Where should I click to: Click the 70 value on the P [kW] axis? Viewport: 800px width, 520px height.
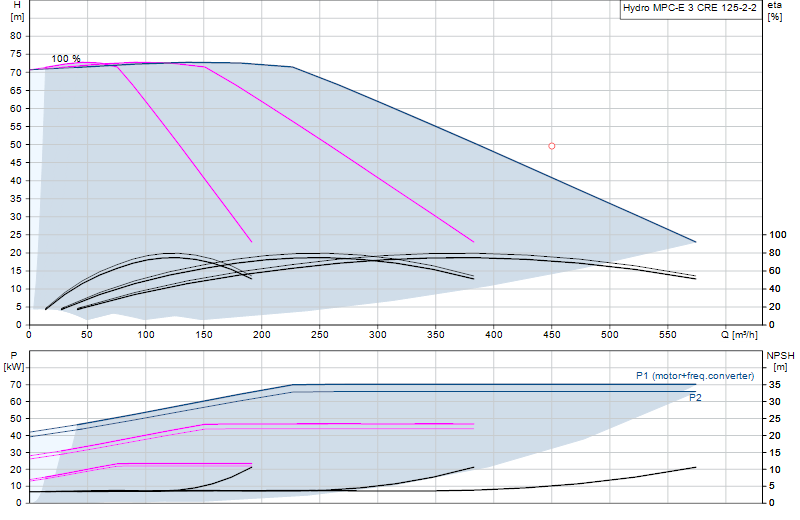[x=16, y=385]
